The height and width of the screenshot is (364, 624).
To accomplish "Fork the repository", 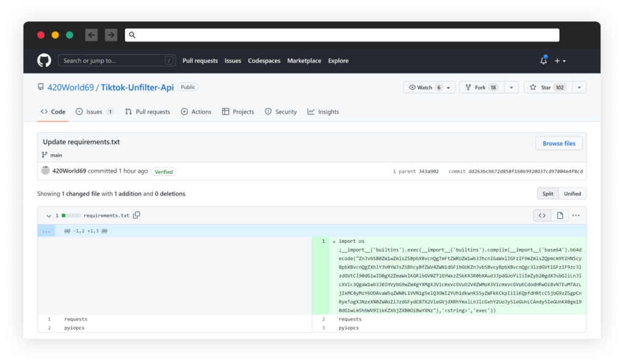I will pos(483,88).
